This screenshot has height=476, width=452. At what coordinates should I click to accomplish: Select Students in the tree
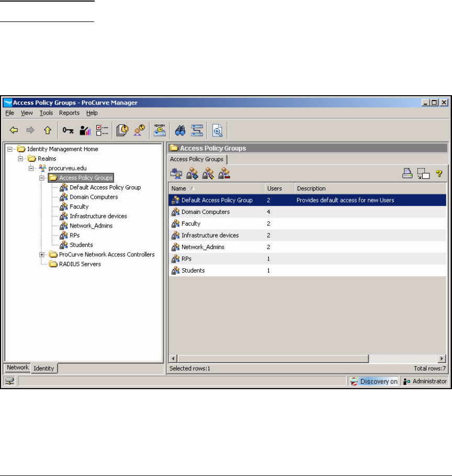[x=81, y=245]
